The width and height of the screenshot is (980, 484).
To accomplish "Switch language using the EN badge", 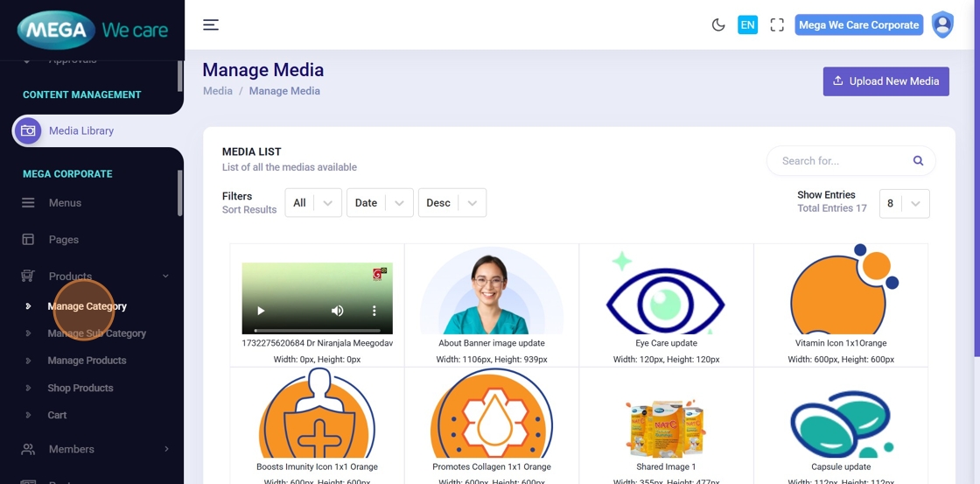I will (x=747, y=25).
